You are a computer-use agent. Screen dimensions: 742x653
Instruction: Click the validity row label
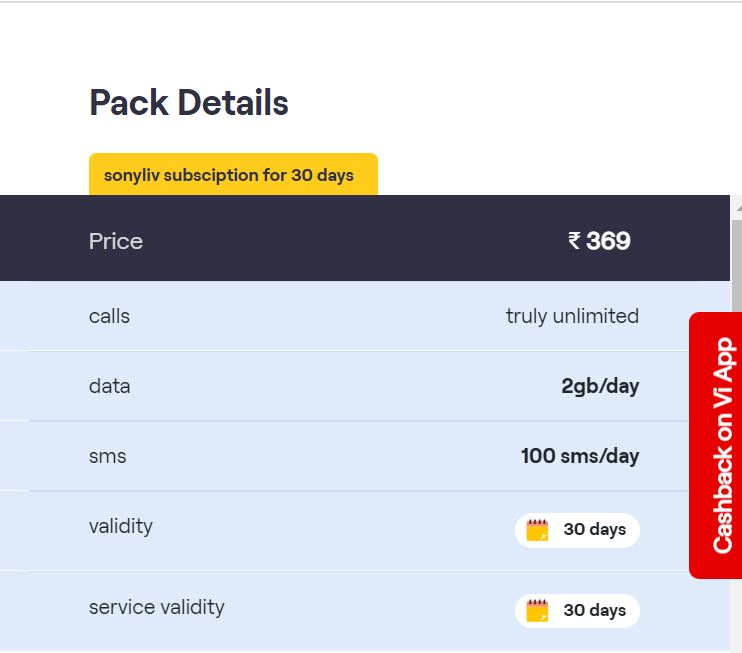point(120,526)
